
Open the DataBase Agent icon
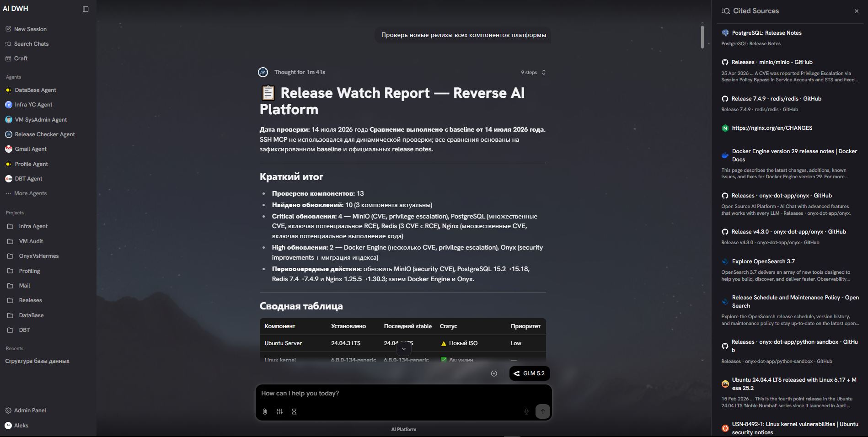8,90
